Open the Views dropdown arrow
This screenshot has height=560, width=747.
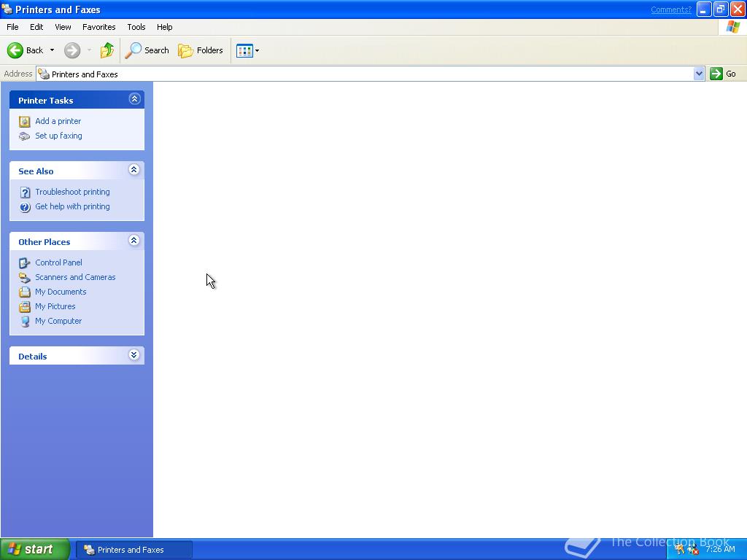[x=258, y=50]
